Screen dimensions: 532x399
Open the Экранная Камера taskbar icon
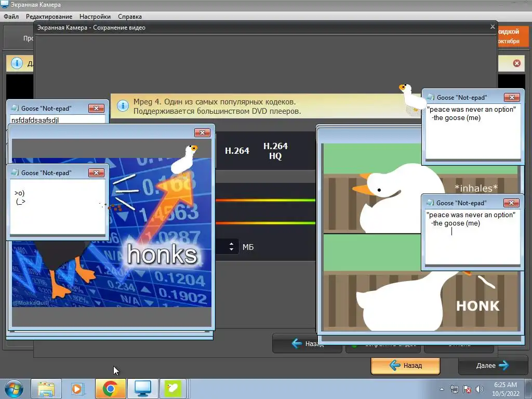point(143,389)
